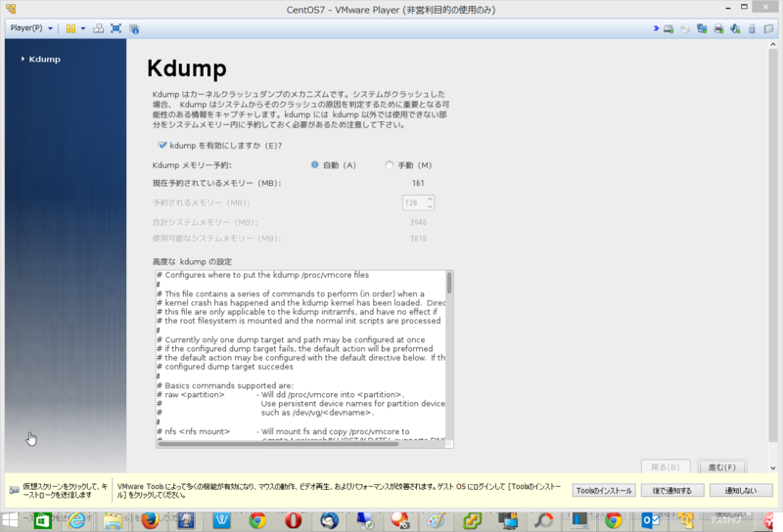Click the reserved memory spinbox field showing 128
The width and height of the screenshot is (783, 532).
414,202
